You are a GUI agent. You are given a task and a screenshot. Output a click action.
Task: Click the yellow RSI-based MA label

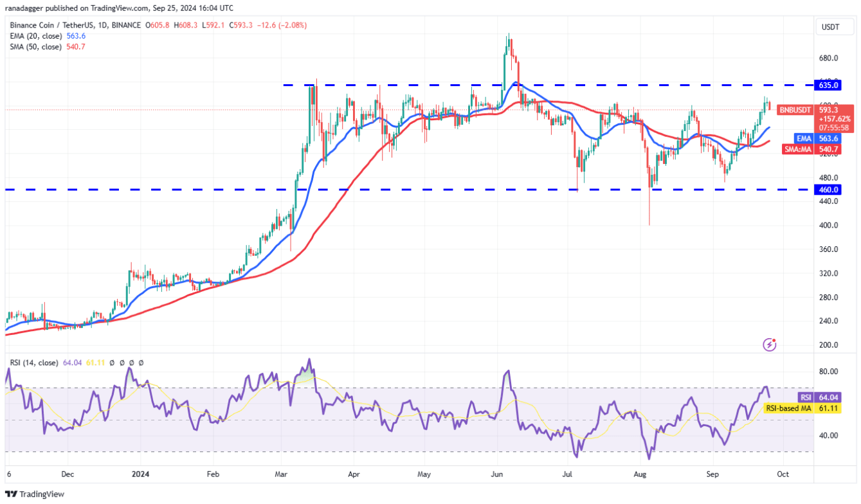787,408
